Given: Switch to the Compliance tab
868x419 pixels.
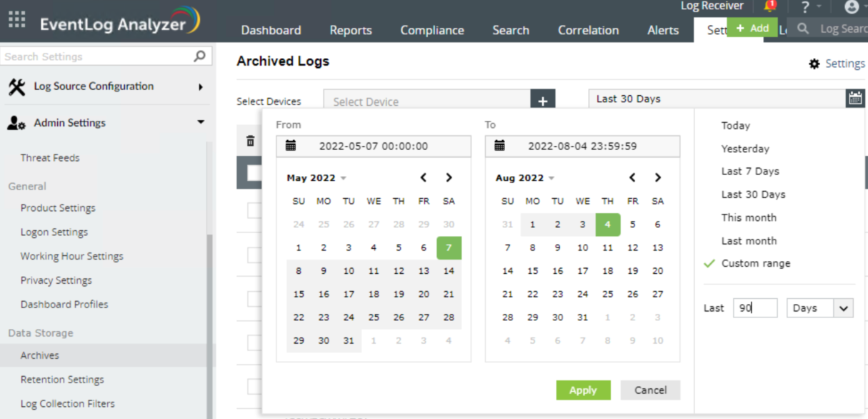Looking at the screenshot, I should 432,30.
